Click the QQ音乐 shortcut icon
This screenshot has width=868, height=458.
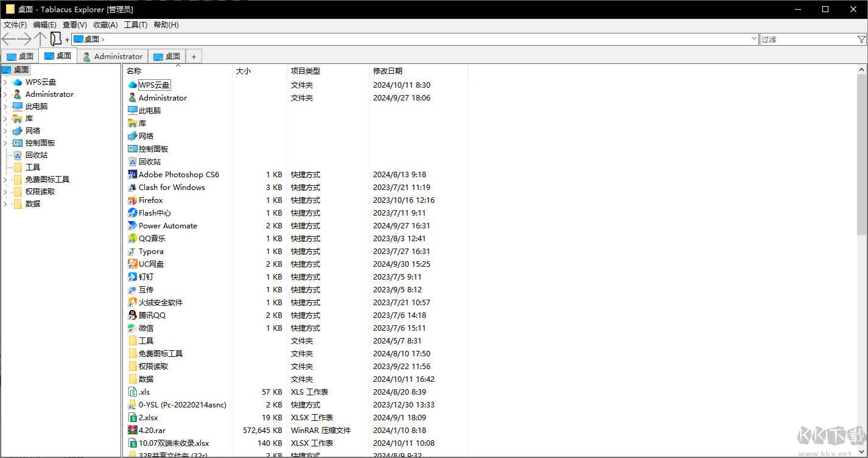(133, 239)
